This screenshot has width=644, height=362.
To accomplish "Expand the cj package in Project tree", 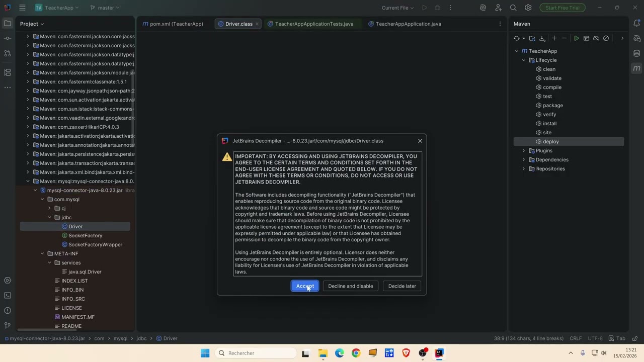I will pos(49,208).
